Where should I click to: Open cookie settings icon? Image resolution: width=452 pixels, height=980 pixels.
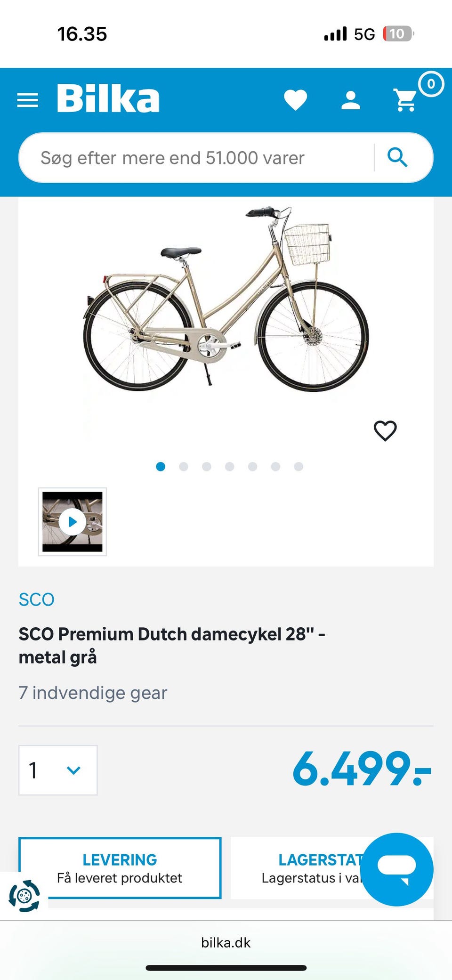24,895
